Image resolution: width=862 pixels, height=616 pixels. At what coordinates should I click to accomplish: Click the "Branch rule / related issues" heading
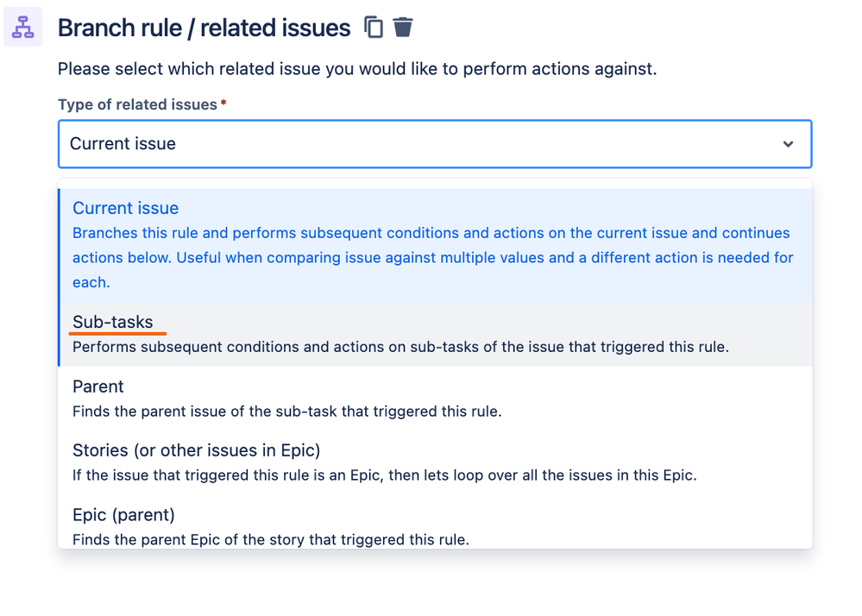click(204, 28)
